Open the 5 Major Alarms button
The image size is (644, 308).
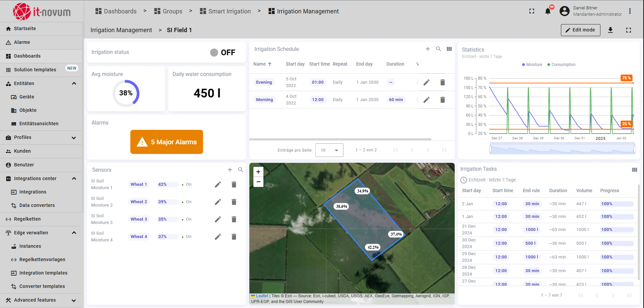pyautogui.click(x=167, y=142)
